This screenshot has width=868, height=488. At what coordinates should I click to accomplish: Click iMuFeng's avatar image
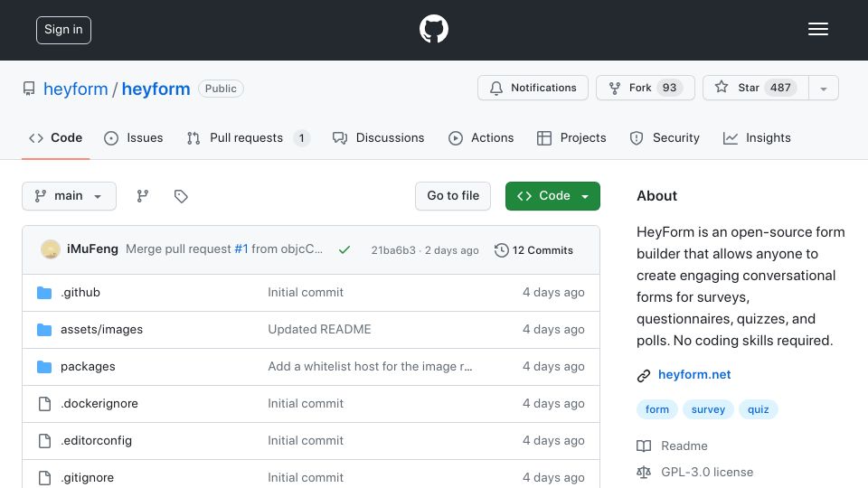click(51, 249)
